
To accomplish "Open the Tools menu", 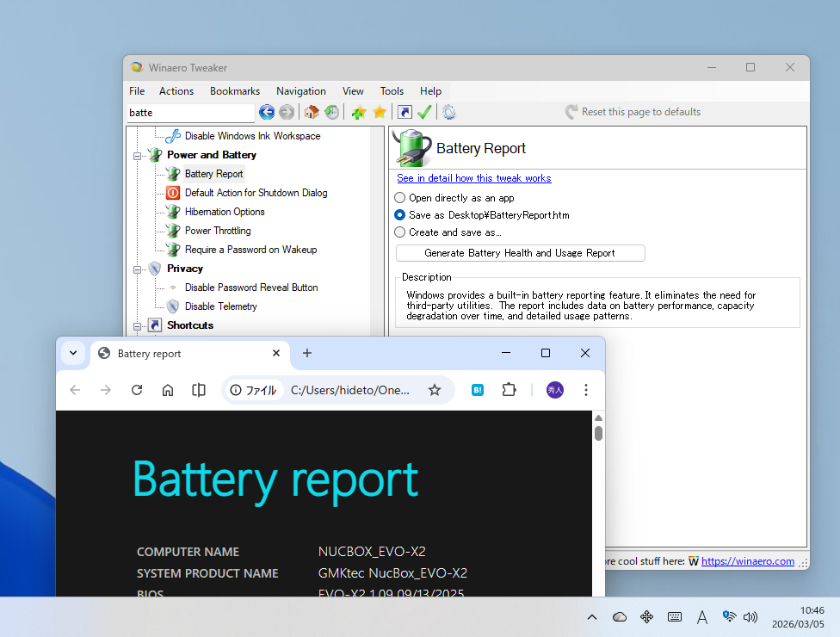I will 392,91.
